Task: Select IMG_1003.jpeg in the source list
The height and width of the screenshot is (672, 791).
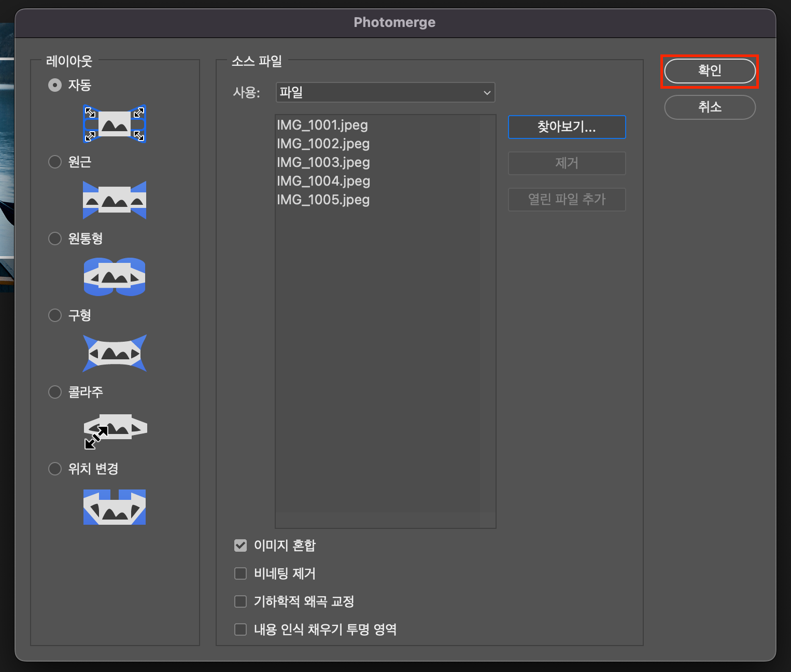Action: point(323,162)
